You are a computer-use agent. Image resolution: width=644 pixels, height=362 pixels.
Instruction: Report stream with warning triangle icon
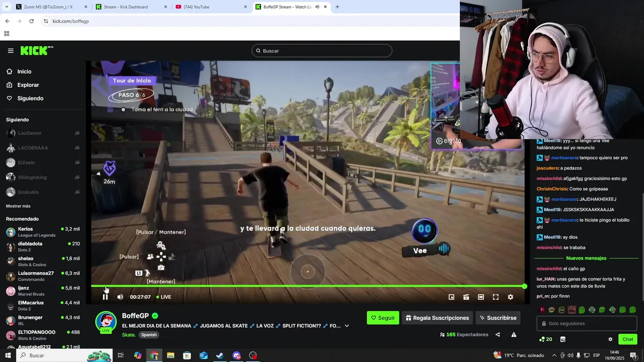(514, 334)
